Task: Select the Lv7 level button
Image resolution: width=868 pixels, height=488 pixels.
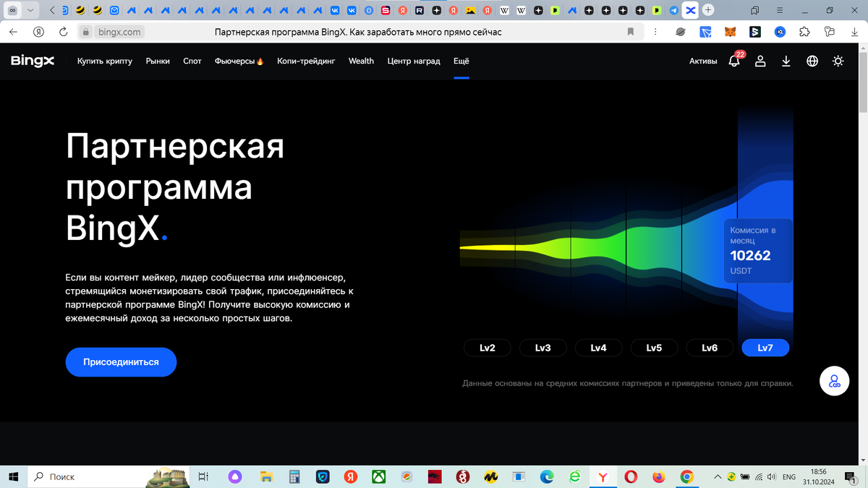Action: [x=765, y=348]
